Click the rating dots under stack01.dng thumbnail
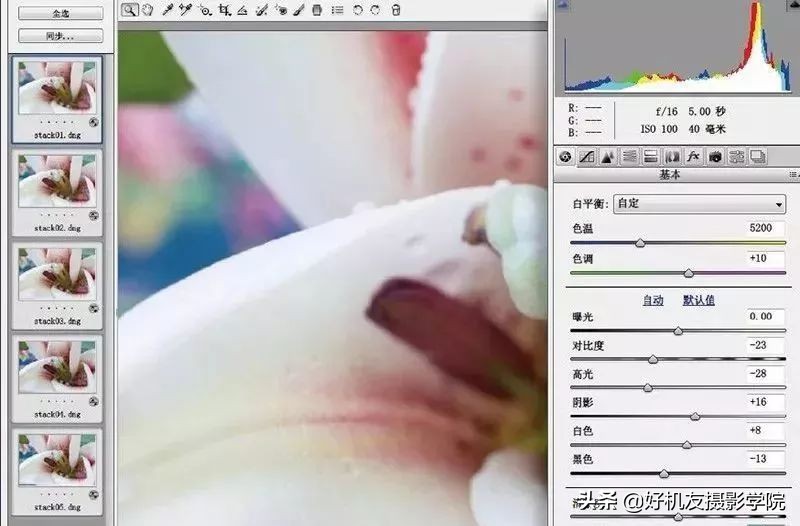800x526 pixels. pos(57,122)
